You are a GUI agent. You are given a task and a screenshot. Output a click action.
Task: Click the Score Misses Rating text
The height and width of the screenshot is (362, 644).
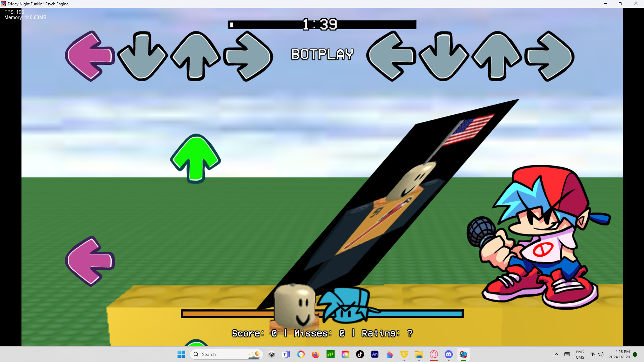pos(322,333)
